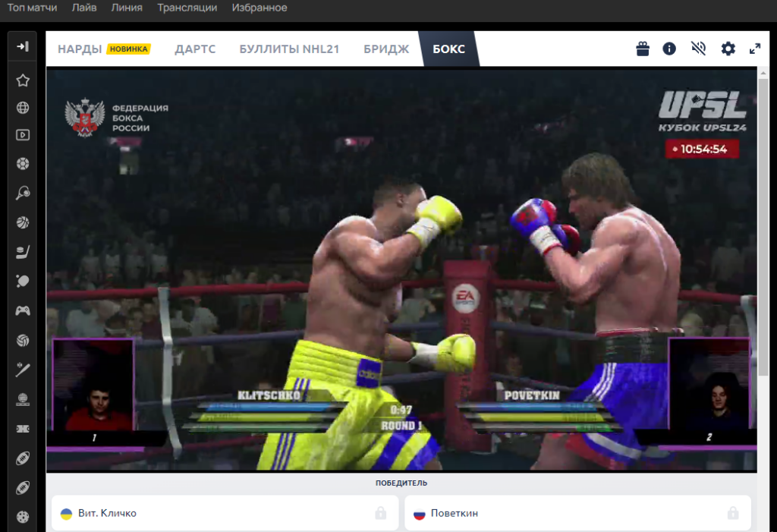The width and height of the screenshot is (777, 532).
Task: Open the video play icon in the sidebar
Action: 22,135
